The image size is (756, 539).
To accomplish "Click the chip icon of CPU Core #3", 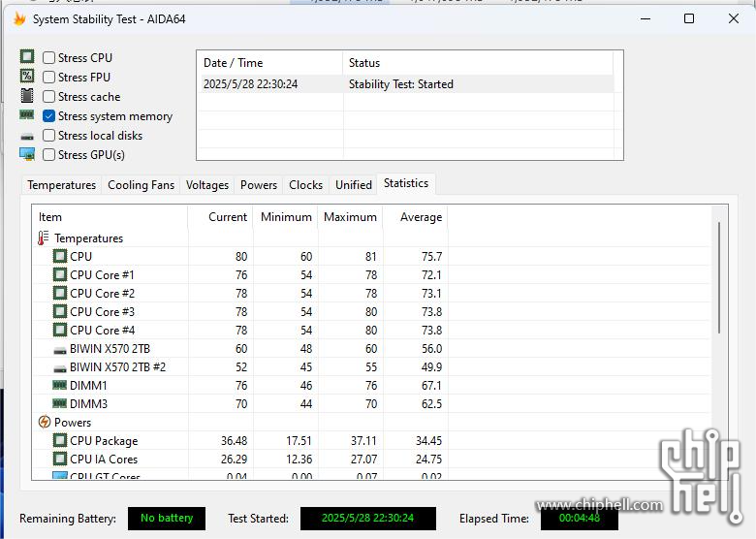I will click(60, 311).
